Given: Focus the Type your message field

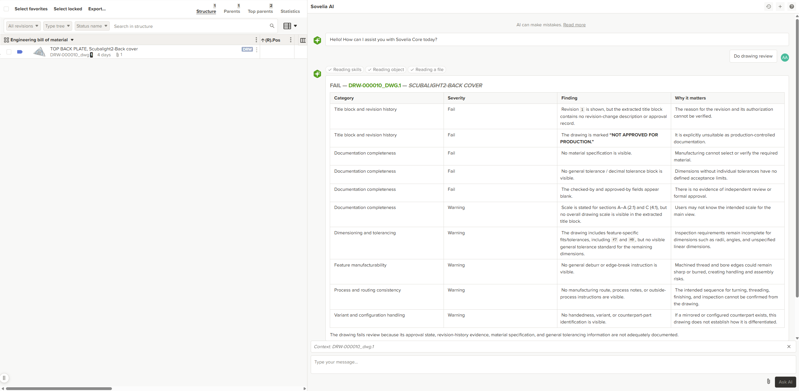Looking at the screenshot, I should click(553, 364).
